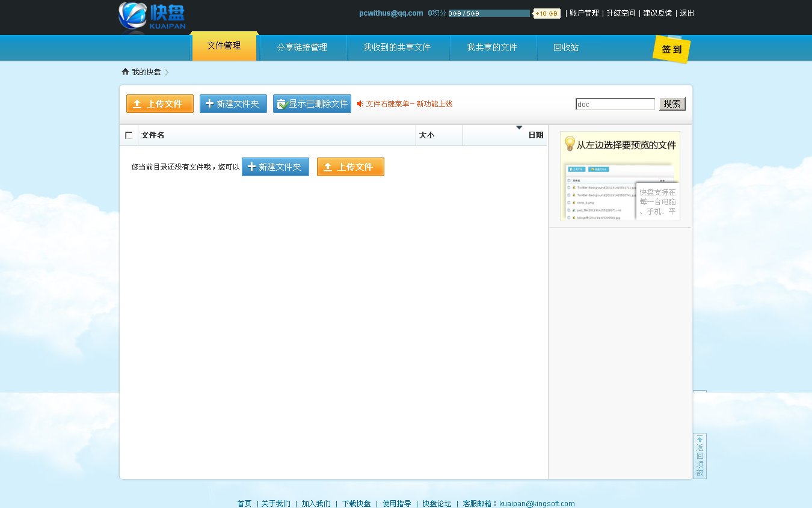812x508 pixels.
Task: Click the 返回顶部 back-to-top button
Action: click(700, 456)
